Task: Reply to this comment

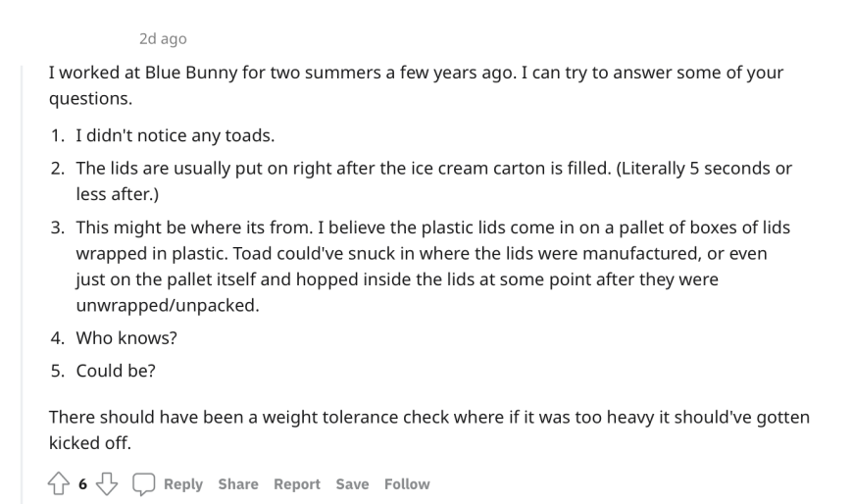Action: [182, 483]
